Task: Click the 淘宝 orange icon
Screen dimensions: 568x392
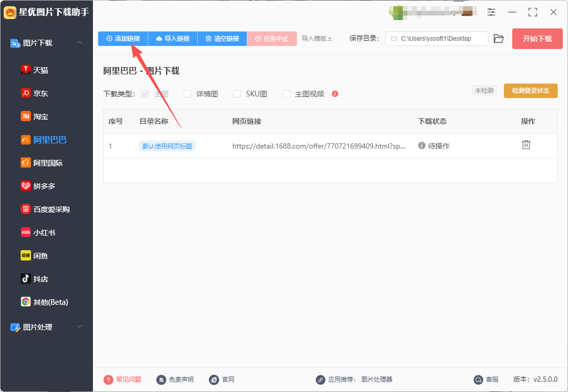Action: (26, 116)
